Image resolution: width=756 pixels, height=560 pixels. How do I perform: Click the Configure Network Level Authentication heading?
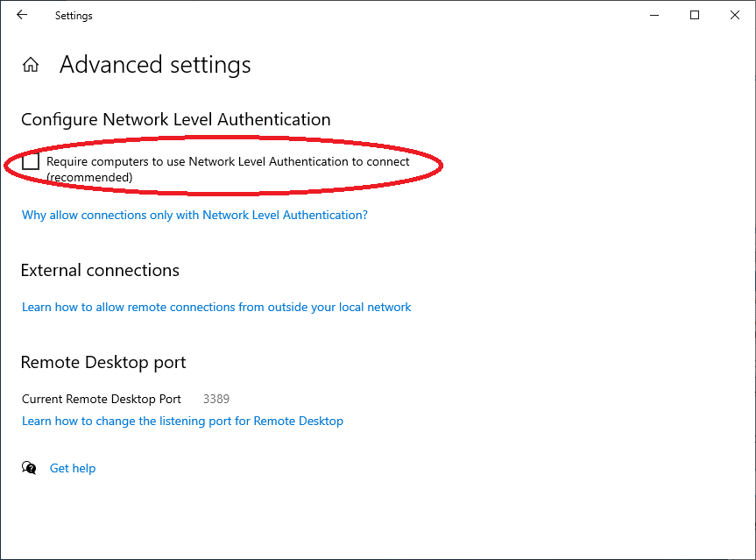click(175, 119)
